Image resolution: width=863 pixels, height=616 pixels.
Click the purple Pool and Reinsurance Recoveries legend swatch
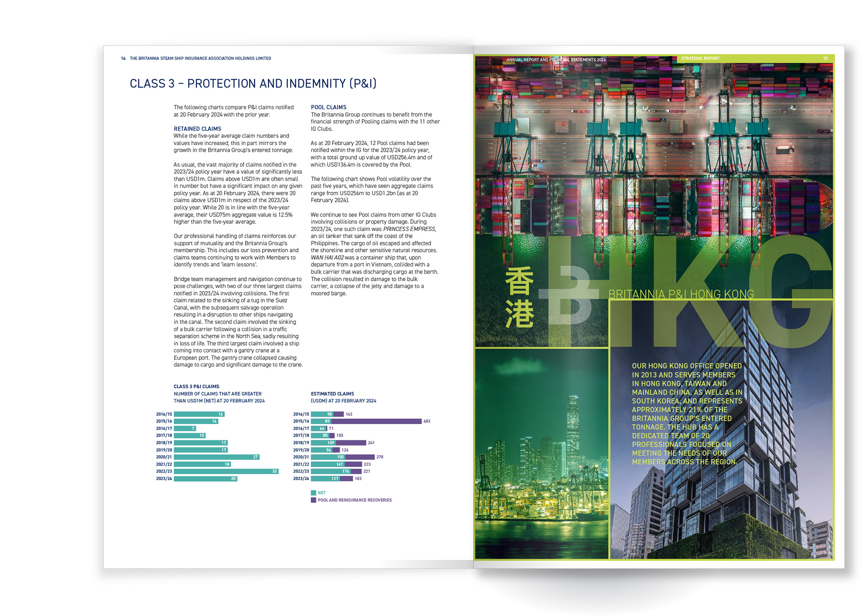coord(313,500)
